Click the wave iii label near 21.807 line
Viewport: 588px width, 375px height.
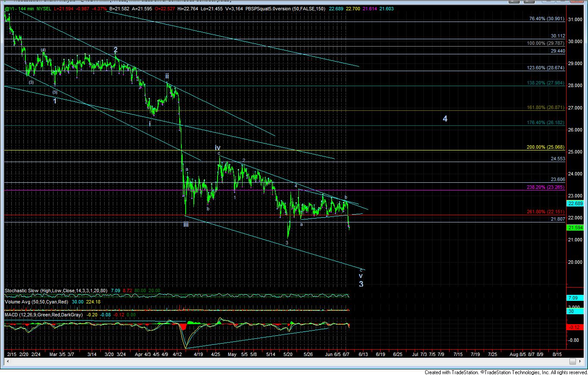coord(186,224)
